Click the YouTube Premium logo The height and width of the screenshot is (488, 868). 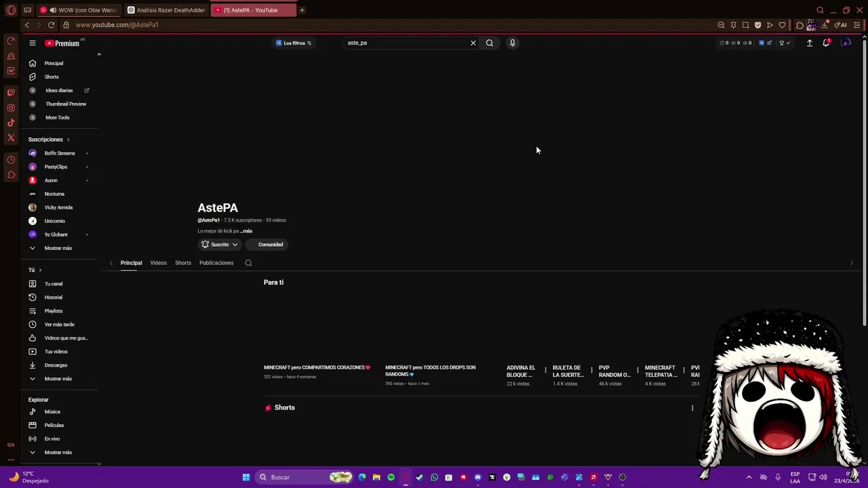(x=62, y=43)
